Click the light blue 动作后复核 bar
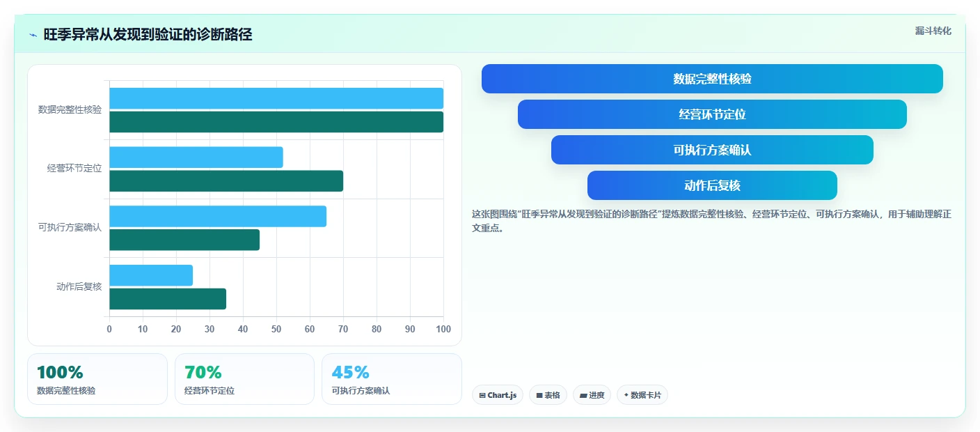This screenshot has height=432, width=980. click(151, 275)
